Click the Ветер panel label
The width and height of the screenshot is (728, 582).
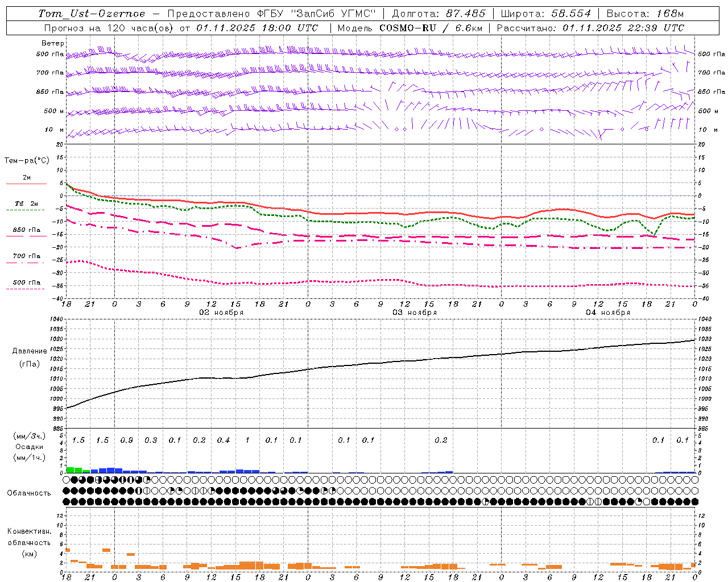tap(53, 43)
